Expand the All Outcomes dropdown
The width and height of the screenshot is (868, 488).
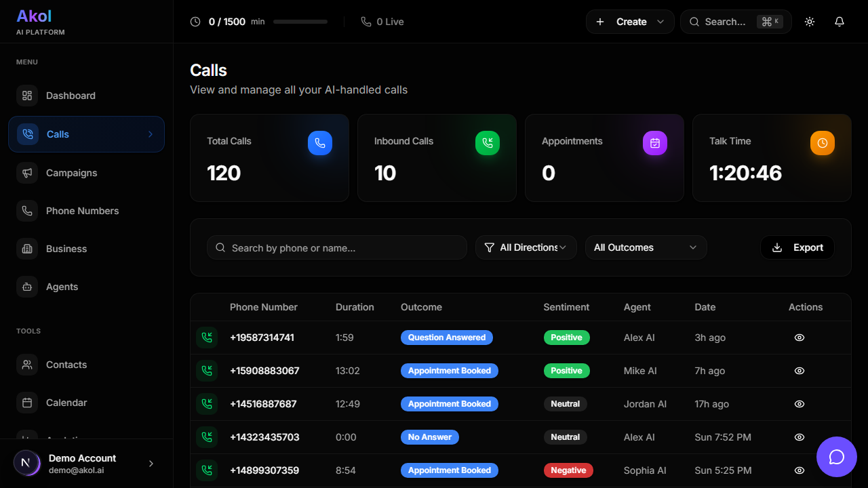point(646,247)
